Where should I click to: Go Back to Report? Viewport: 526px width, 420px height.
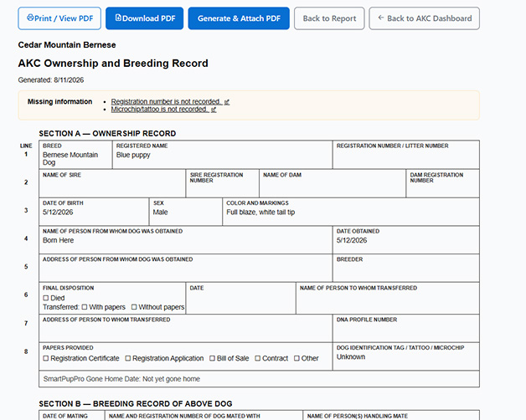click(x=329, y=18)
